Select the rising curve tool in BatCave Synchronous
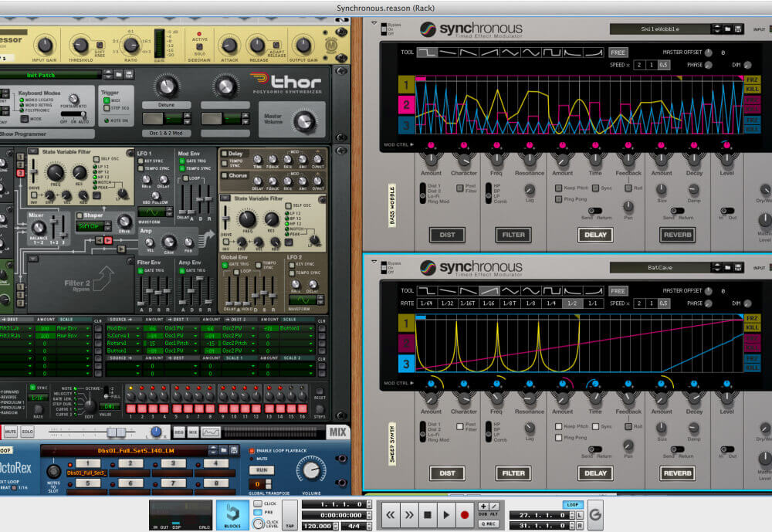772x532 pixels. [593, 290]
